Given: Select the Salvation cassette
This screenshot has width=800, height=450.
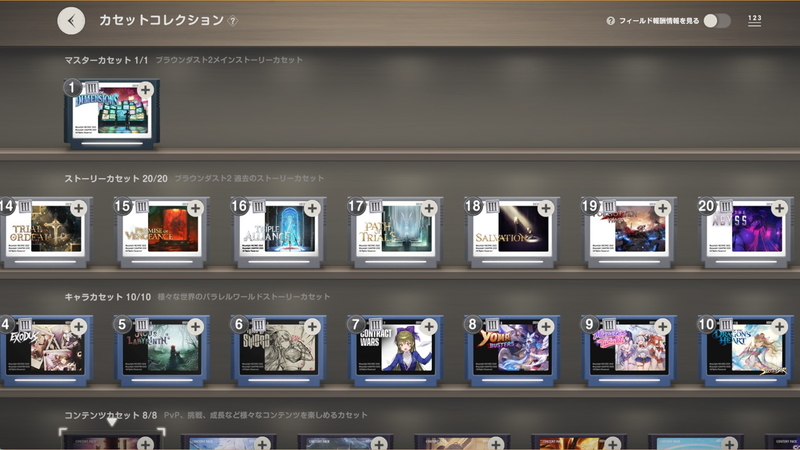Looking at the screenshot, I should coord(512,233).
